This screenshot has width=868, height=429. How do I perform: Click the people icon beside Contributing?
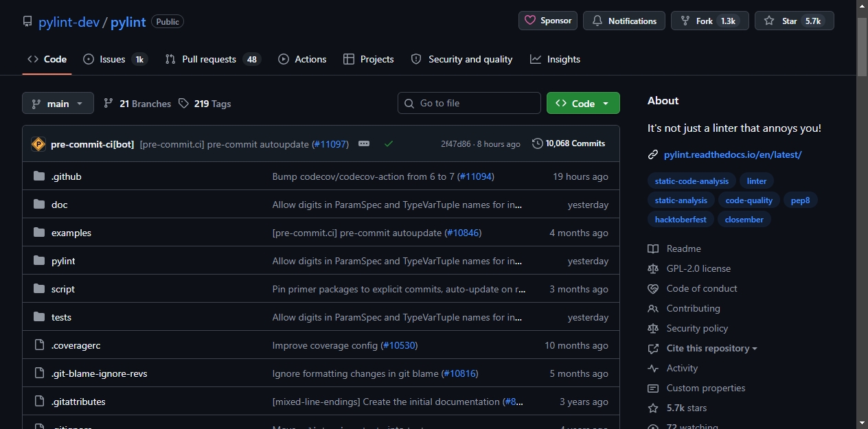coord(653,309)
